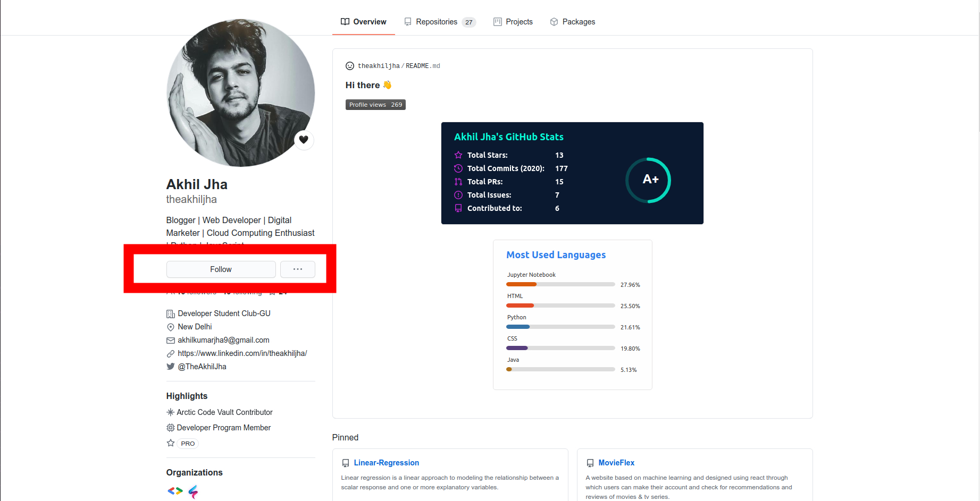Screen dimensions: 980x501
Task: Click Developer Program Member highlight
Action: click(224, 428)
